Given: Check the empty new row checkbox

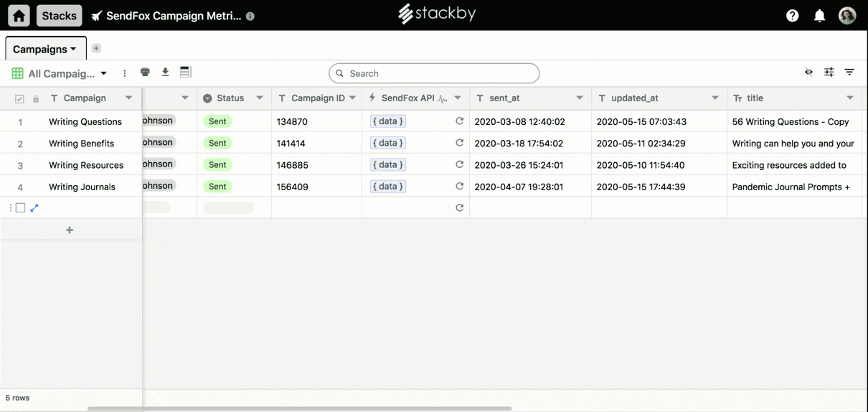Looking at the screenshot, I should click(20, 208).
